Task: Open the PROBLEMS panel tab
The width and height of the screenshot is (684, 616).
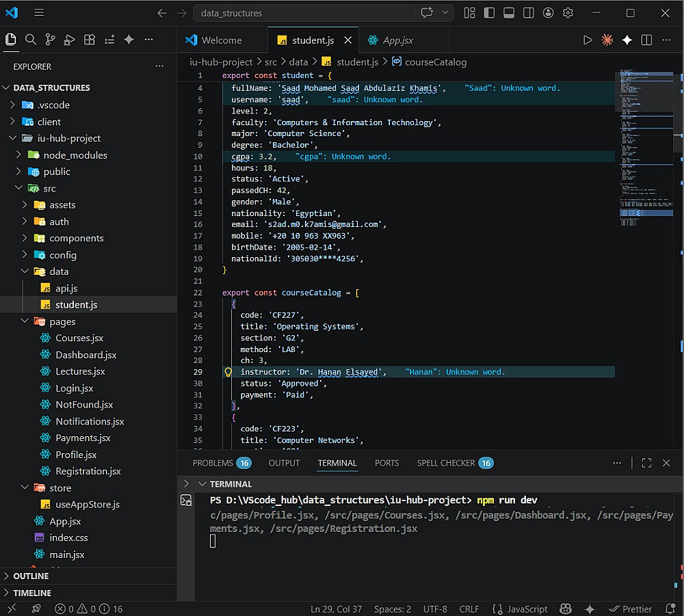Action: (222, 463)
